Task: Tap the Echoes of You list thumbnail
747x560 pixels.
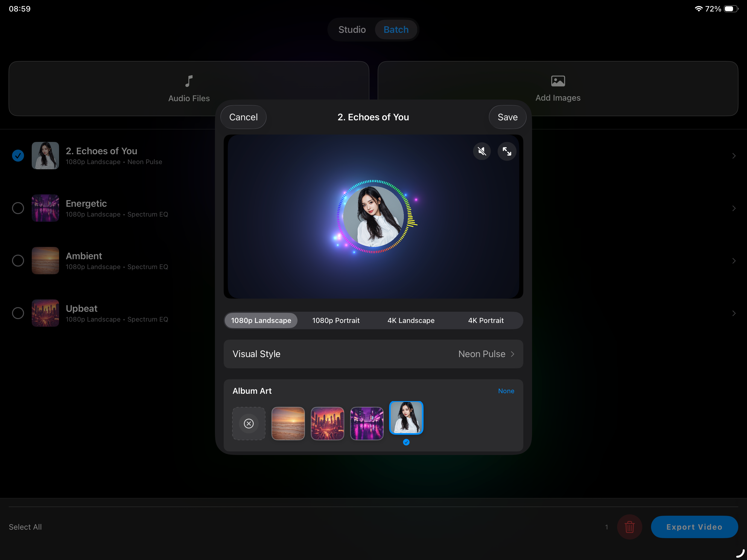Action: 45,156
